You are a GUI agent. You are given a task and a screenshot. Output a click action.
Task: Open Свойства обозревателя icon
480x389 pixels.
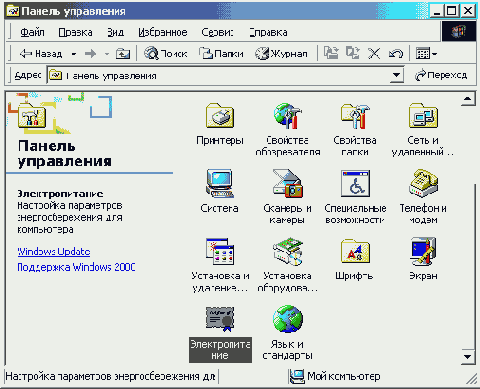pyautogui.click(x=288, y=116)
